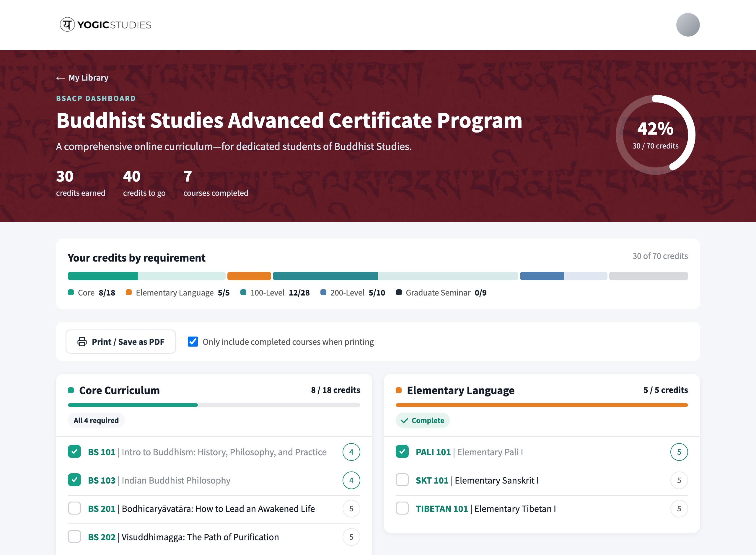The image size is (756, 555).
Task: Check the BS 201 course checkbox
Action: click(x=74, y=508)
